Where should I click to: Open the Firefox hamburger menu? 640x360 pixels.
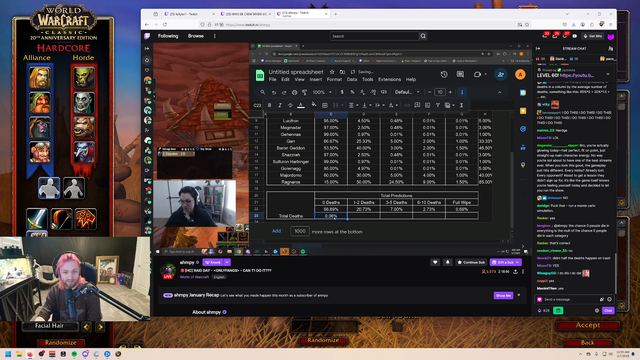611,24
